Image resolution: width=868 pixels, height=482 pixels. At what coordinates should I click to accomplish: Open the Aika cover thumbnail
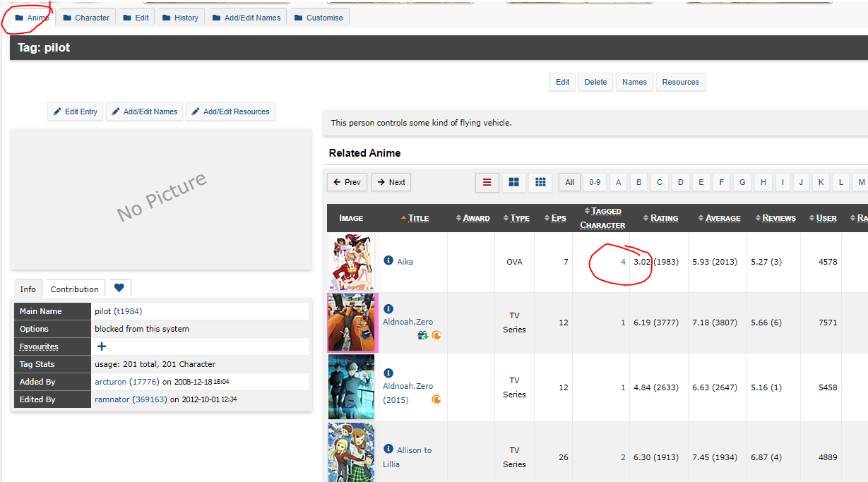coord(352,262)
